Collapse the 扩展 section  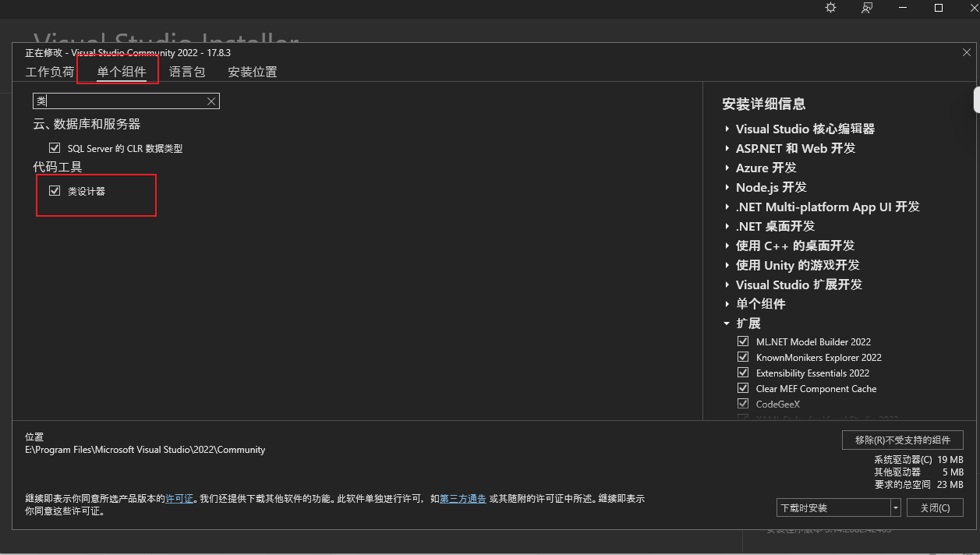point(727,323)
